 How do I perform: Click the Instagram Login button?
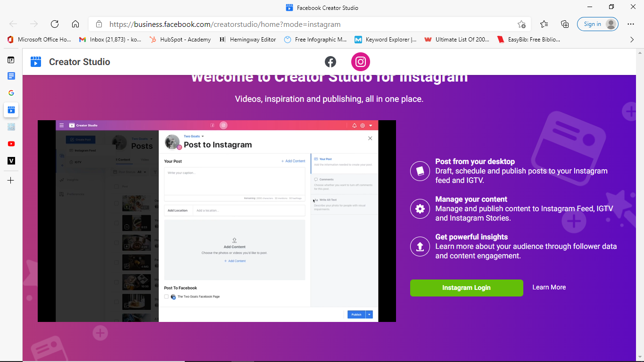tap(467, 288)
